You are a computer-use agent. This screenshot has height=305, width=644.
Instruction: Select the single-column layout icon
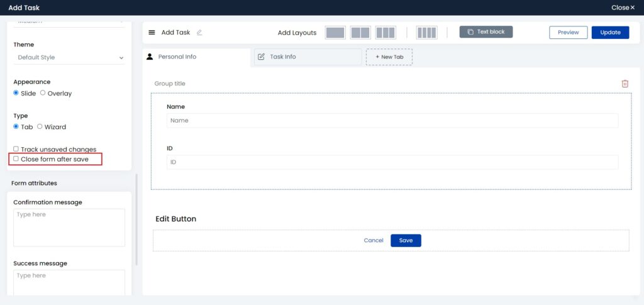pos(335,33)
